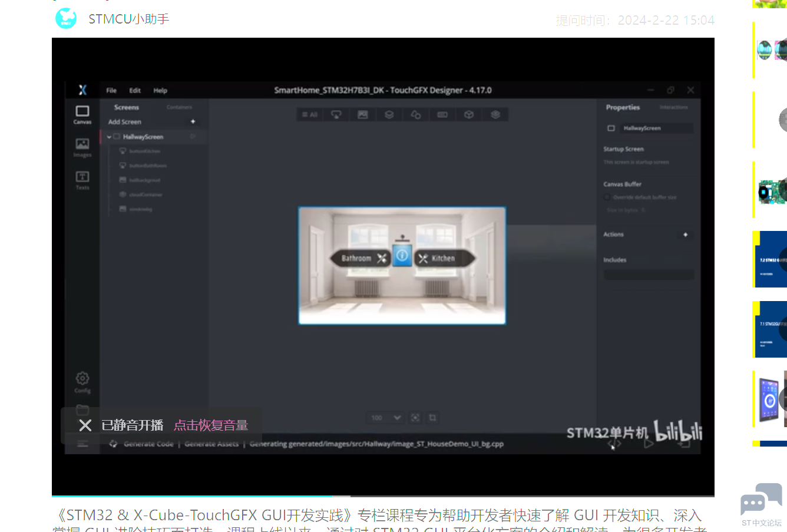Click Generate Code in the status bar
Screen dimensions: 787x532
[x=148, y=444]
